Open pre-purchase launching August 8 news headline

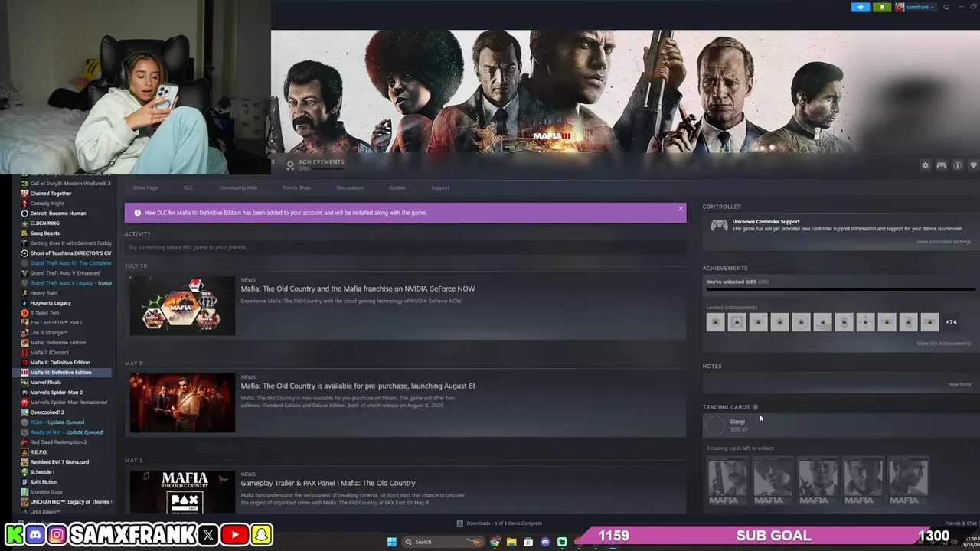(x=358, y=386)
